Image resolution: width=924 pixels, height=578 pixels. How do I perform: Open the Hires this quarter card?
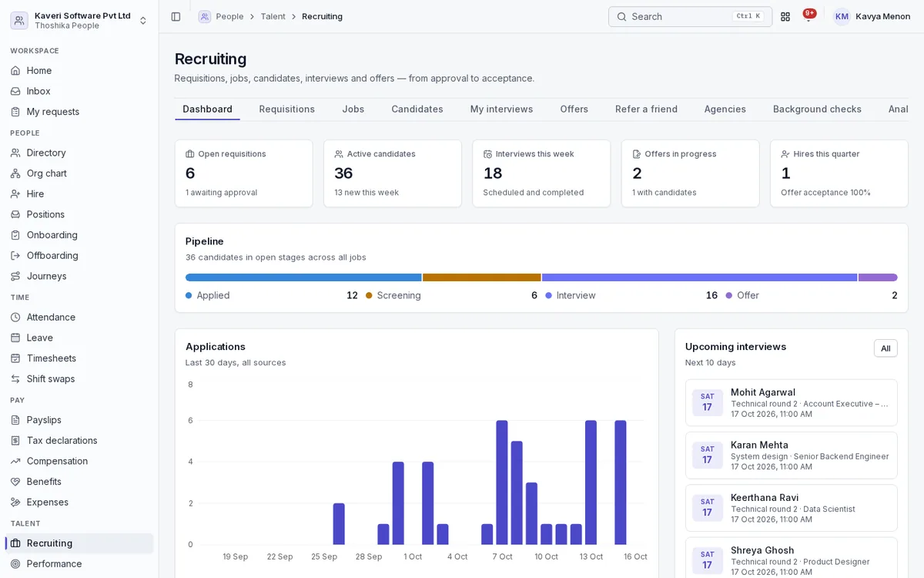pyautogui.click(x=839, y=173)
